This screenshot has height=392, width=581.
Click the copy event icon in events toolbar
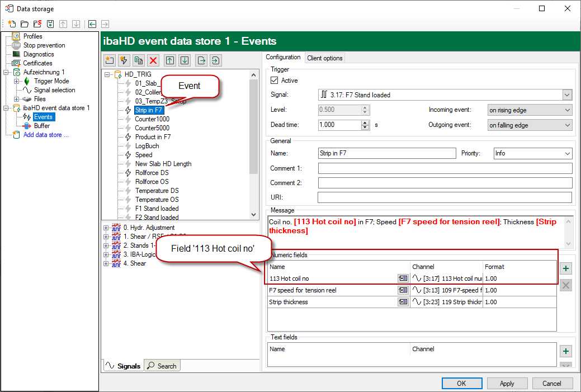click(138, 60)
